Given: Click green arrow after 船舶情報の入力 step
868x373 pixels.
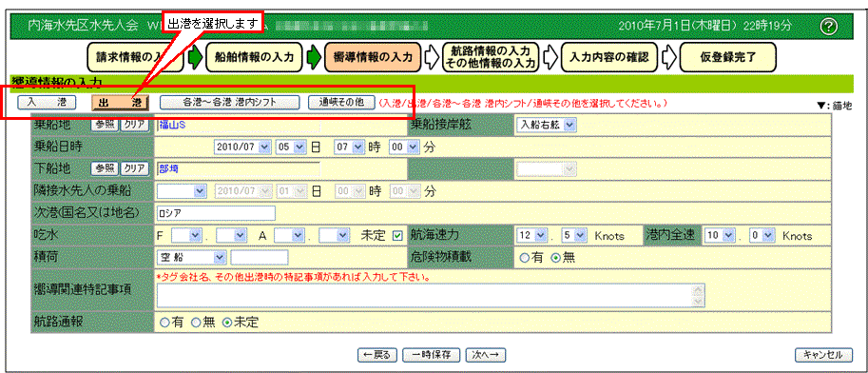Looking at the screenshot, I should tap(315, 57).
